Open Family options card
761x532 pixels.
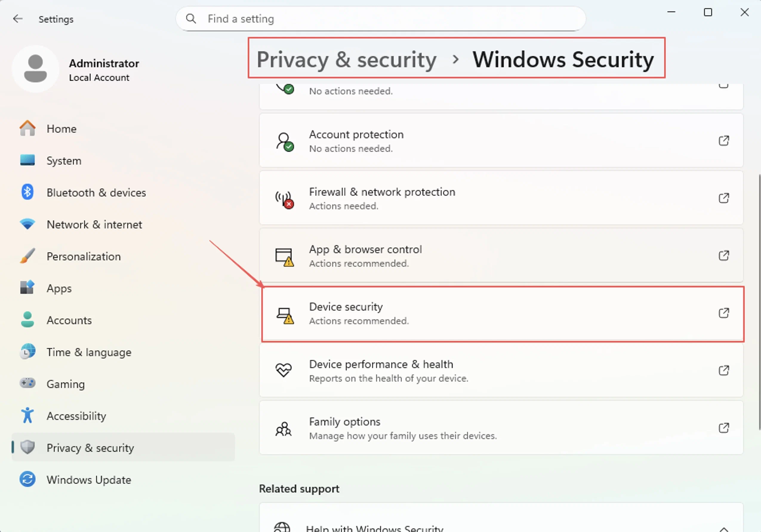[501, 427]
